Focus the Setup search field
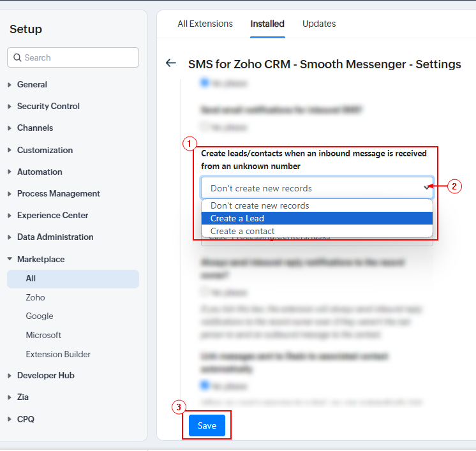476x451 pixels. click(x=73, y=57)
